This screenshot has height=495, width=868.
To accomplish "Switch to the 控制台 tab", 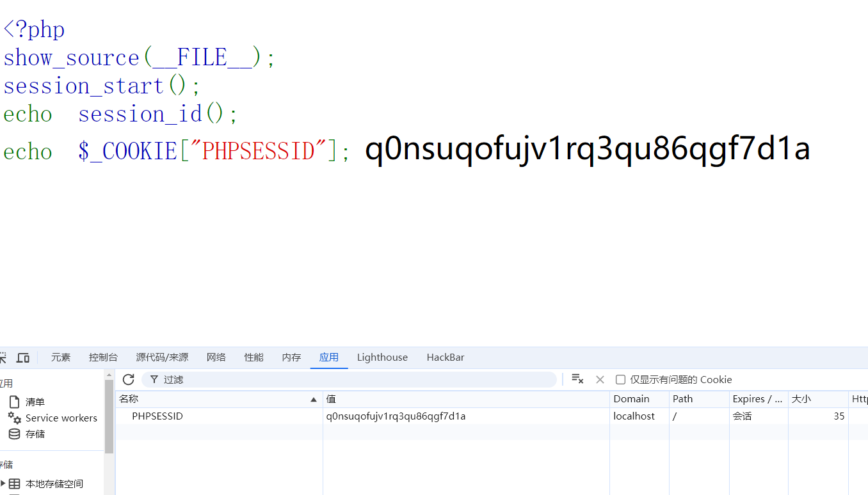I will (103, 357).
